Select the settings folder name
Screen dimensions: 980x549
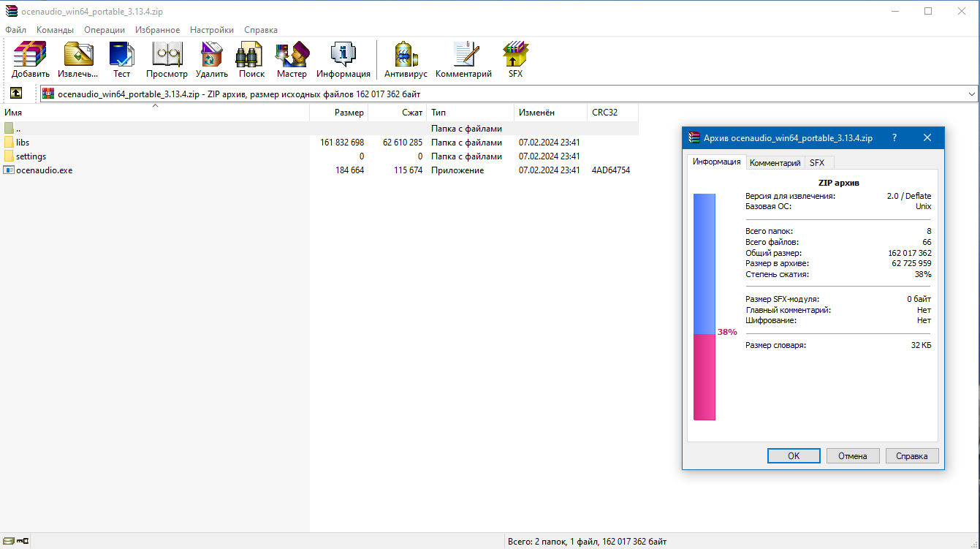31,156
